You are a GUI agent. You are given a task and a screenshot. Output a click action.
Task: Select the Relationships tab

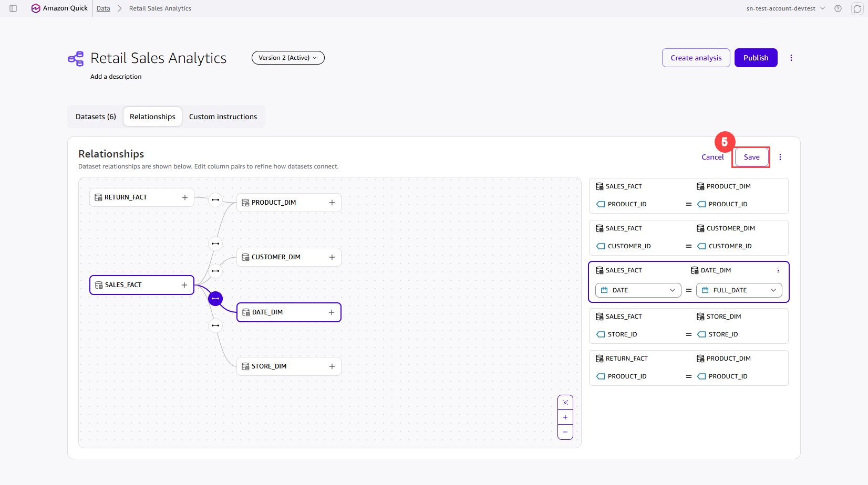point(152,117)
